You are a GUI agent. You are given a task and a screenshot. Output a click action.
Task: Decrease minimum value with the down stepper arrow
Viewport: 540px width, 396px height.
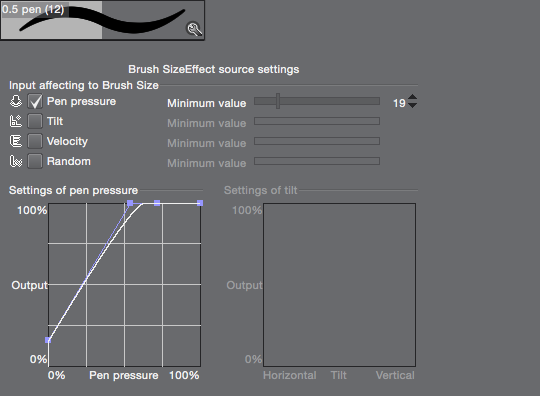click(x=412, y=105)
